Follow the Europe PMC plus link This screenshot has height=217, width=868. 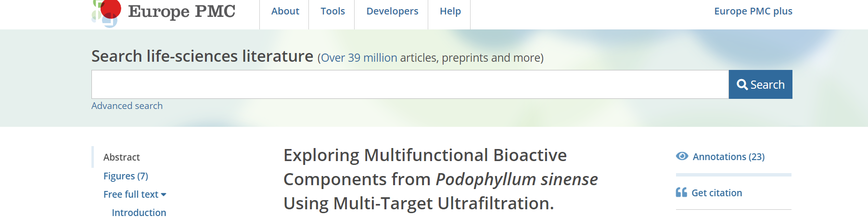(753, 11)
